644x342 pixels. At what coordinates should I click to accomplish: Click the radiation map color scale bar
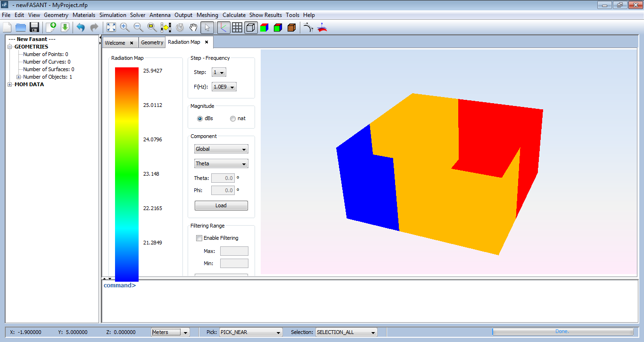pyautogui.click(x=126, y=174)
